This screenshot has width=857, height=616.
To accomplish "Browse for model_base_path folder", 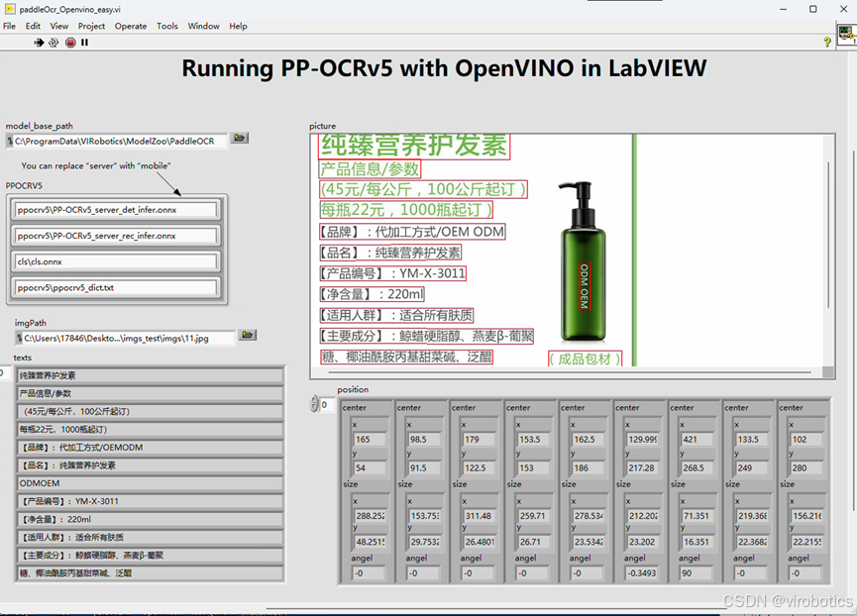I will point(240,138).
